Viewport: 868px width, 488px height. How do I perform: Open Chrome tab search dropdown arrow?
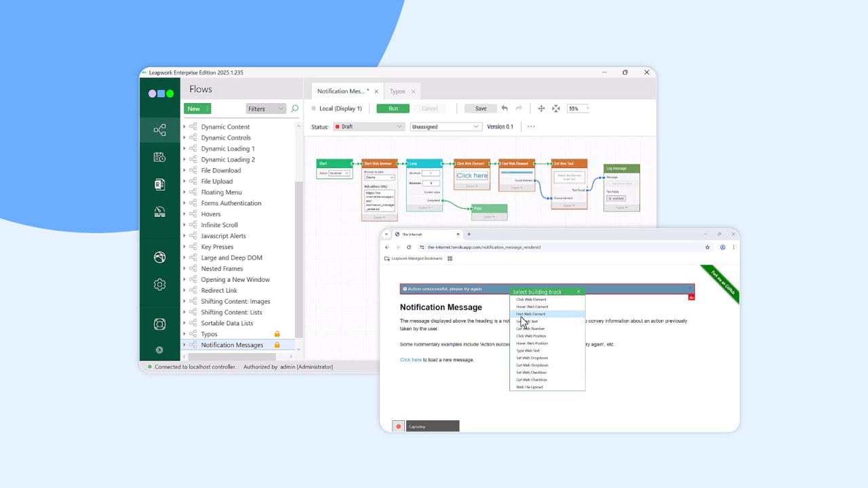click(387, 235)
